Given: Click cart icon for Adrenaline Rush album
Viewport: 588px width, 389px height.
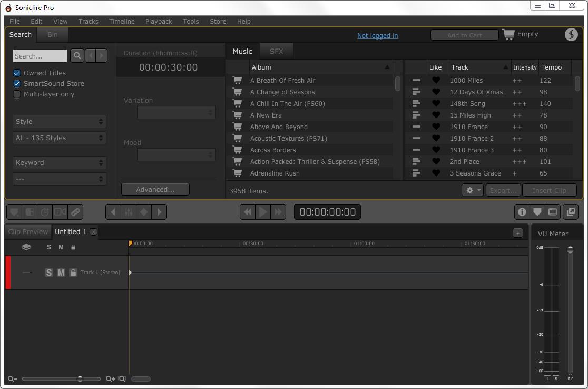Looking at the screenshot, I should click(x=238, y=173).
